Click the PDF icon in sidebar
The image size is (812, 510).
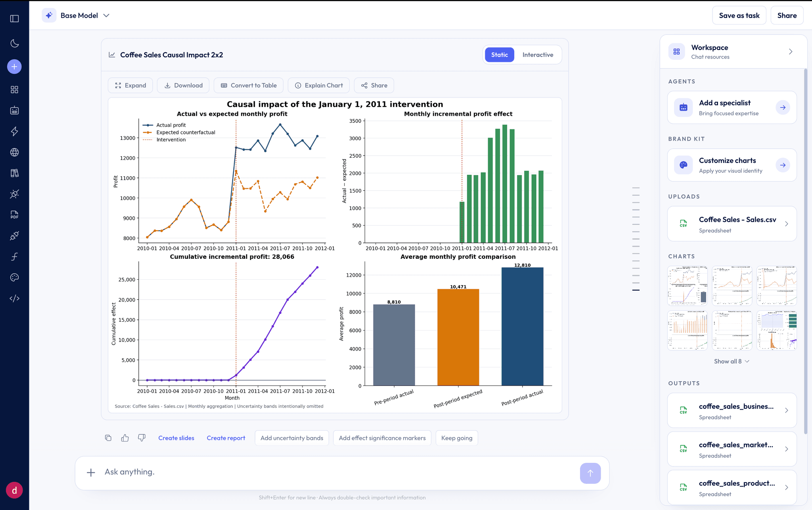15,215
